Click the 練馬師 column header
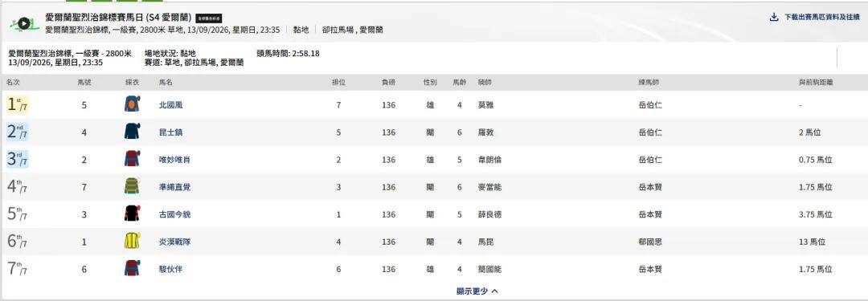Image resolution: width=868 pixels, height=301 pixels. tap(649, 83)
